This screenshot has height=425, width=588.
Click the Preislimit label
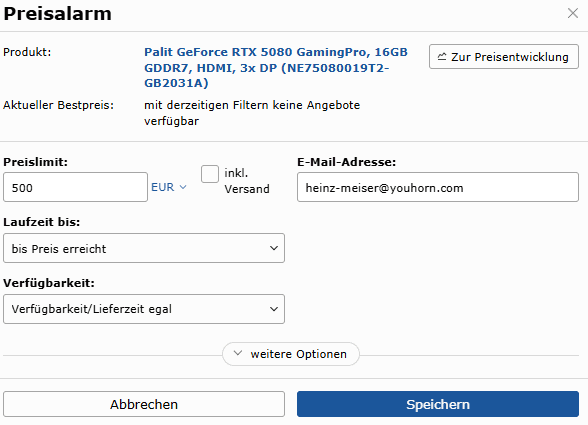(36, 162)
